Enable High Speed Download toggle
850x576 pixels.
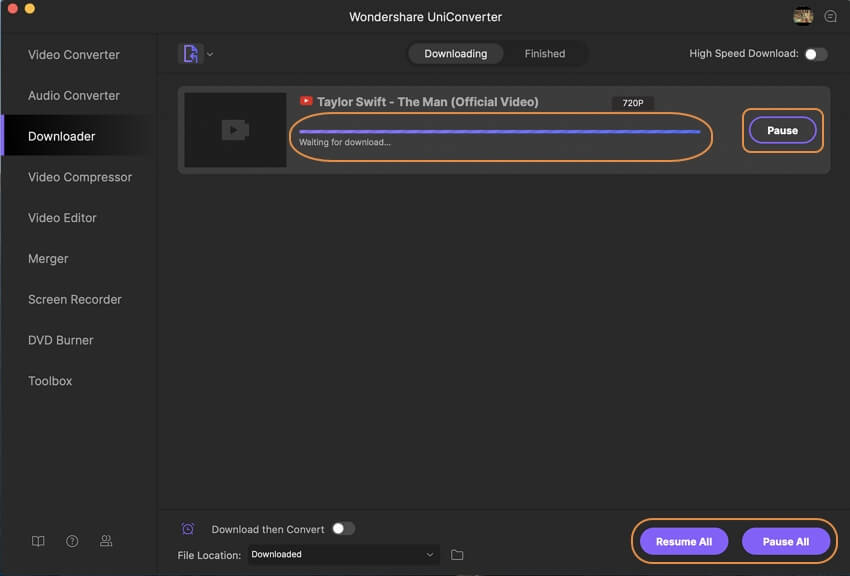click(x=815, y=54)
